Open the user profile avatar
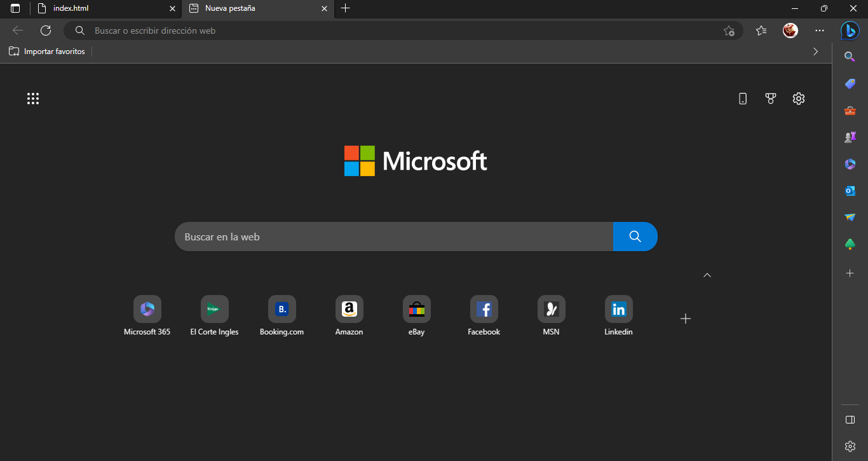Image resolution: width=868 pixels, height=461 pixels. coord(790,31)
